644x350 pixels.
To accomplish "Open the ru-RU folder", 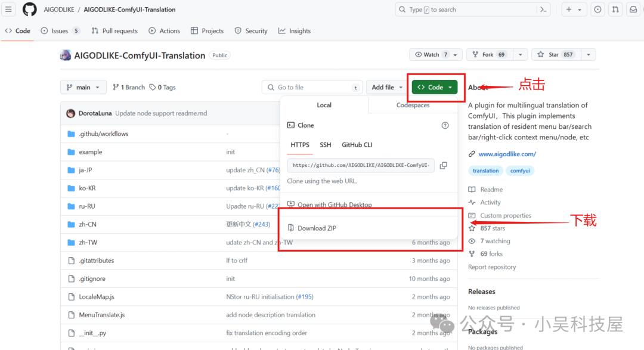I will tap(87, 206).
